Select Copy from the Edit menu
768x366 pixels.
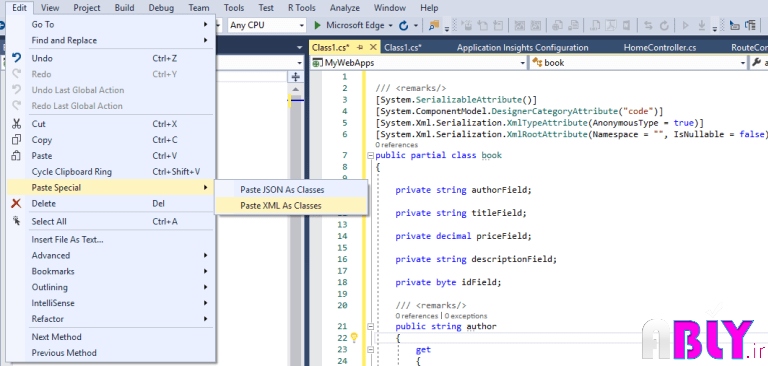click(x=111, y=140)
